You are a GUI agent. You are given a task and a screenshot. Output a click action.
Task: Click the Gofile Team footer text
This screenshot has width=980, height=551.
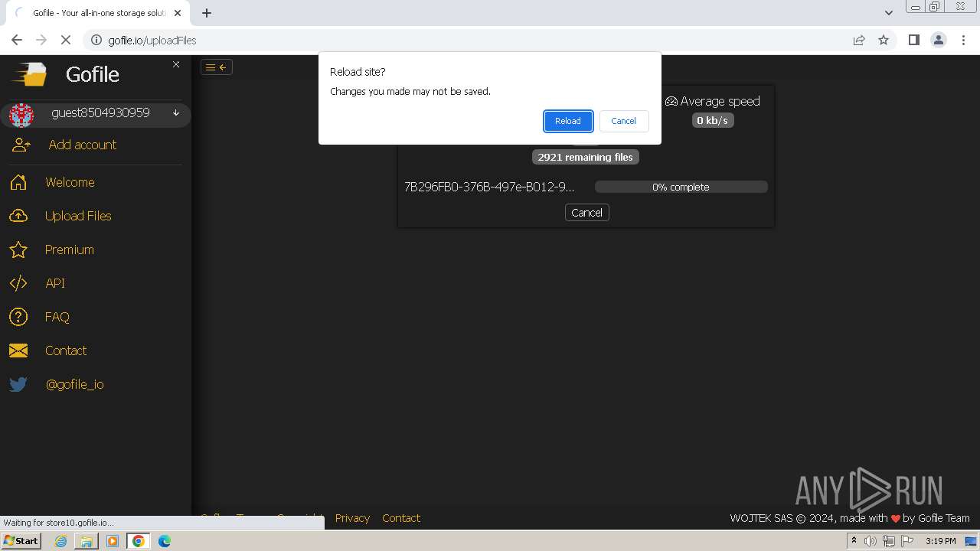tap(944, 518)
